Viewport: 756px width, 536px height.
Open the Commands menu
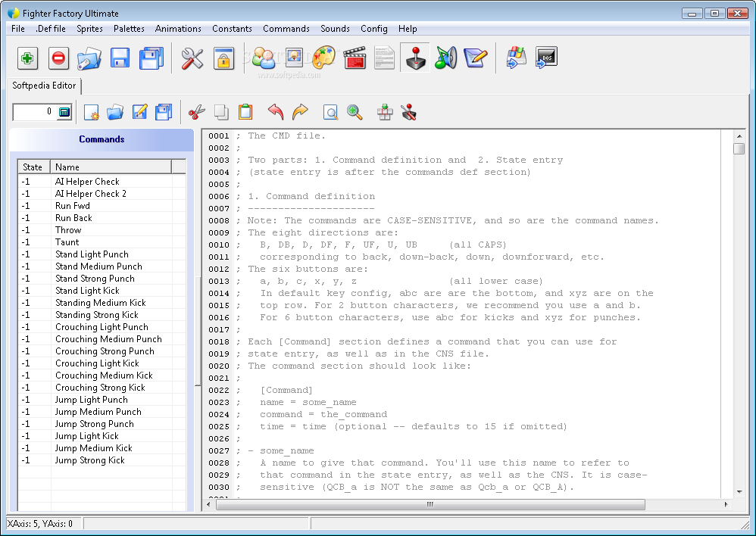286,29
